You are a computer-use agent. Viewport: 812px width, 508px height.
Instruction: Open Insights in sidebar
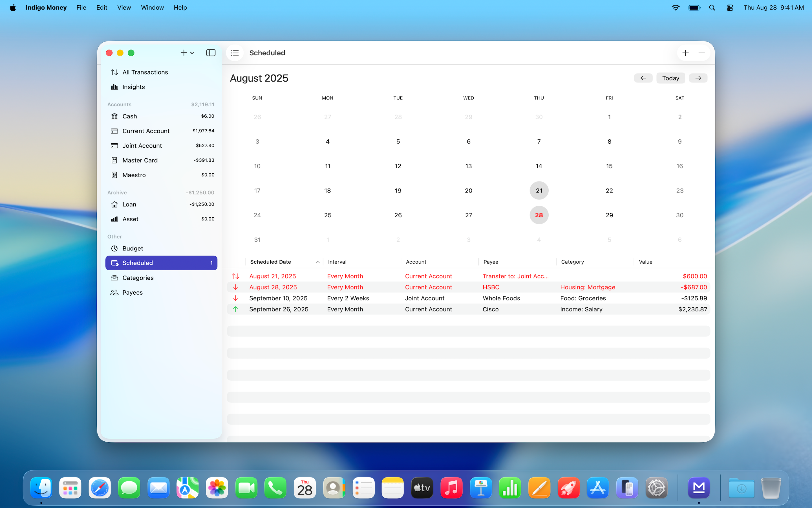click(x=161, y=87)
